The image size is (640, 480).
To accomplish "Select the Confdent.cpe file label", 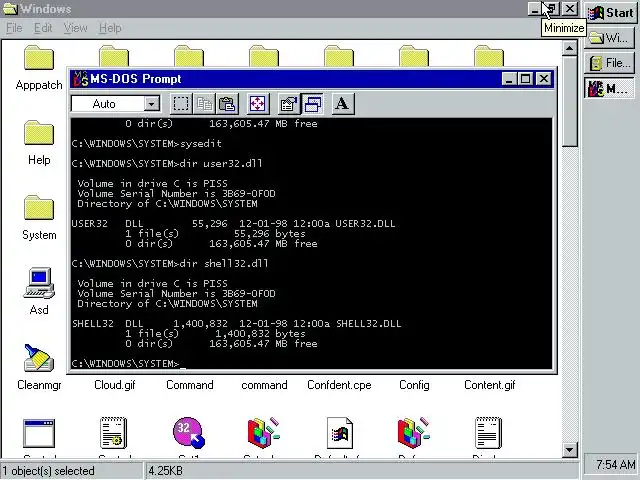I will click(x=339, y=385).
